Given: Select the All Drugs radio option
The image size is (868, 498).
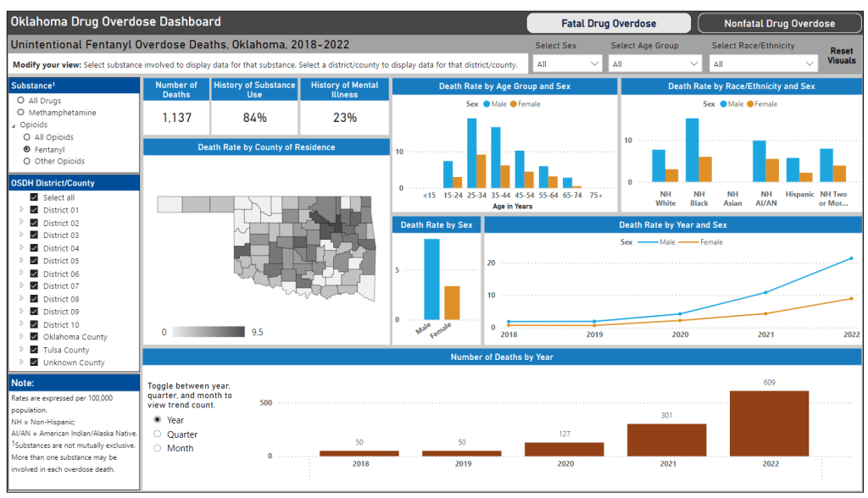Looking at the screenshot, I should tap(21, 101).
